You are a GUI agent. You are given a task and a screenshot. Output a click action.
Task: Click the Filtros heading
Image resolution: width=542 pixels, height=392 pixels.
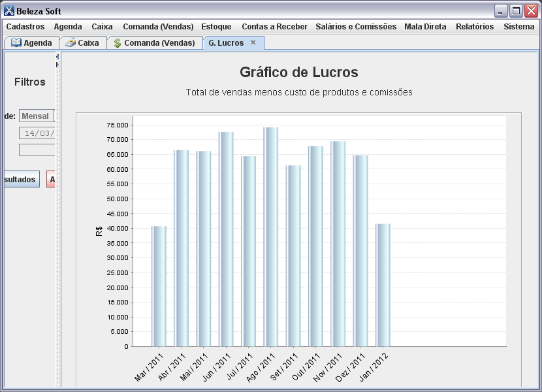pos(30,82)
